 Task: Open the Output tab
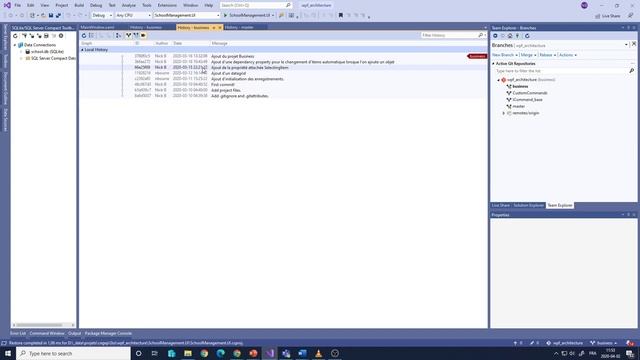[x=74, y=333]
